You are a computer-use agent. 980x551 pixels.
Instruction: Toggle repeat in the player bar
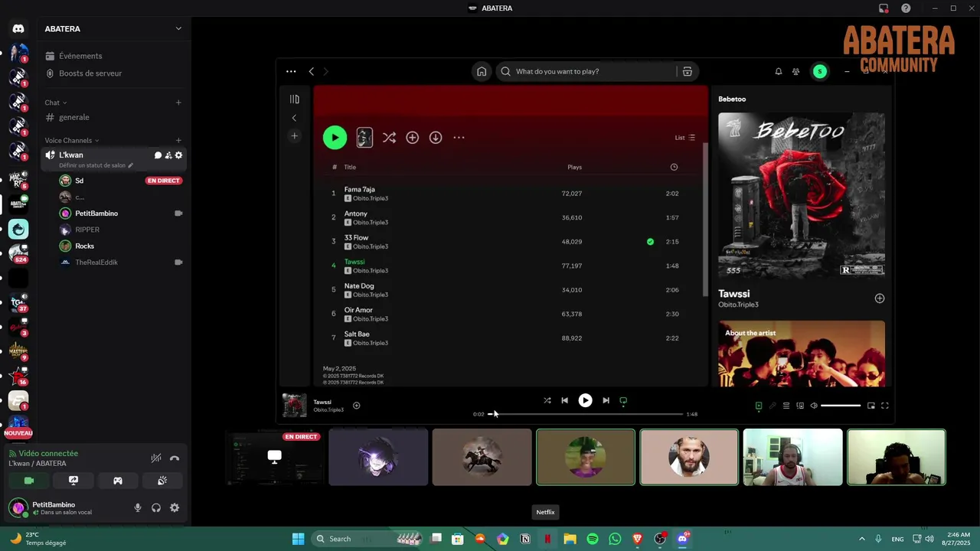pos(623,400)
